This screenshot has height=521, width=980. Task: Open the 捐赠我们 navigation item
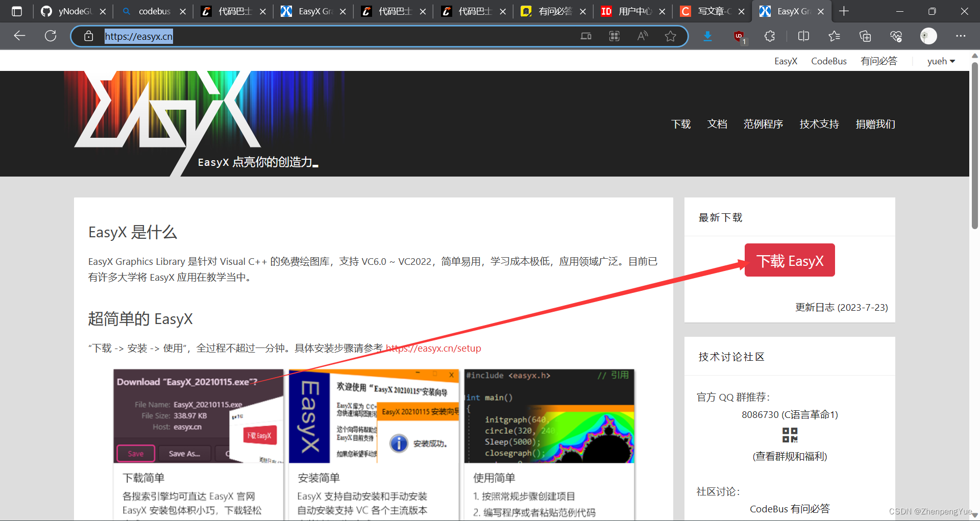(875, 124)
